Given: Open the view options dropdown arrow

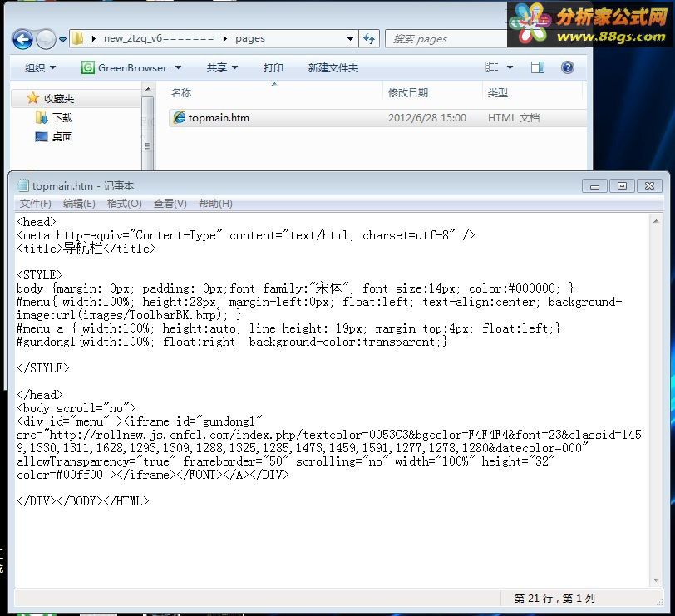Looking at the screenshot, I should click(x=510, y=67).
